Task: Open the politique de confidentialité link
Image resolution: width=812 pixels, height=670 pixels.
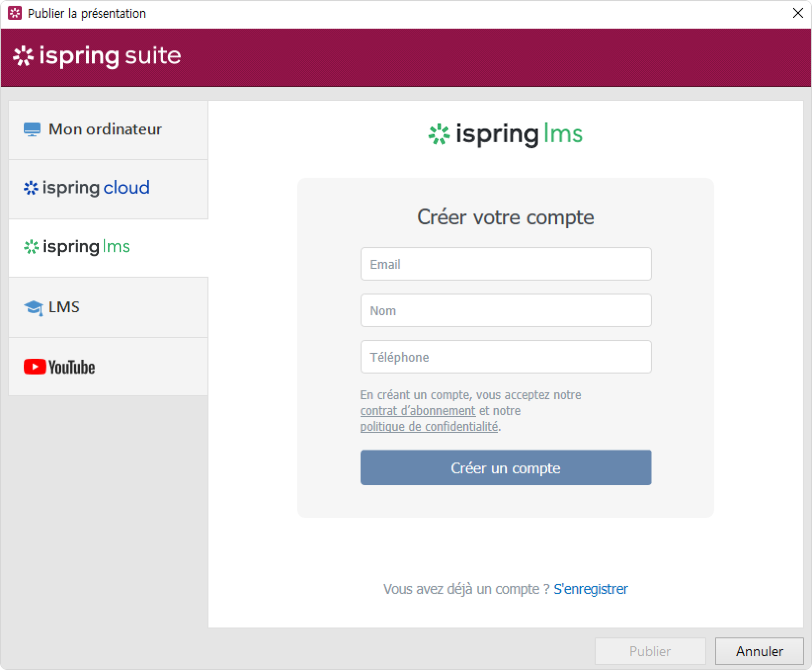Action: (429, 427)
